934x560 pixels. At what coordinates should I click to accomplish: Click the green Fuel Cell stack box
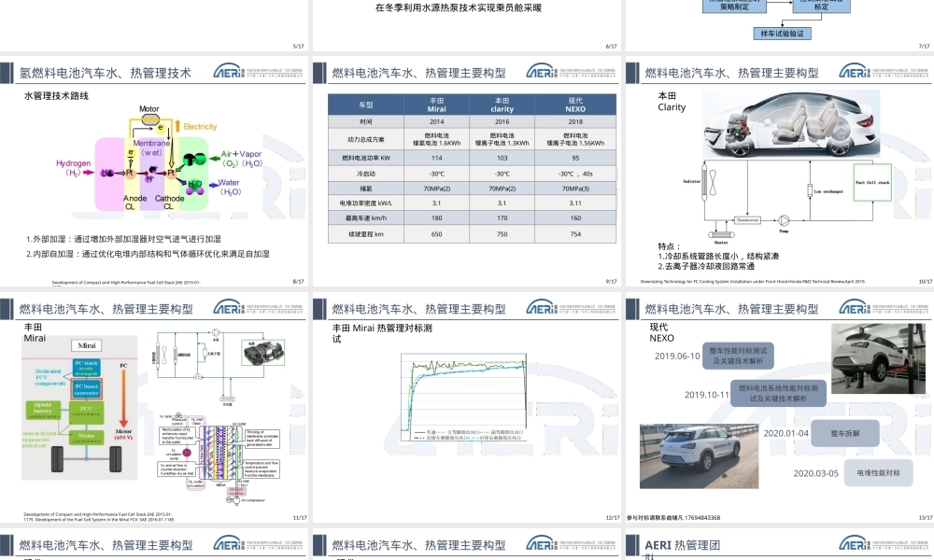coord(872,182)
